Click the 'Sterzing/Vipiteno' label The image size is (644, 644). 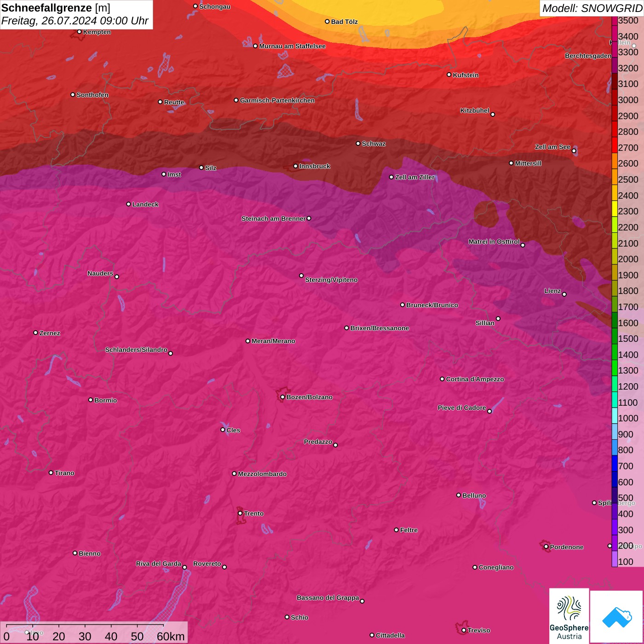tap(331, 280)
